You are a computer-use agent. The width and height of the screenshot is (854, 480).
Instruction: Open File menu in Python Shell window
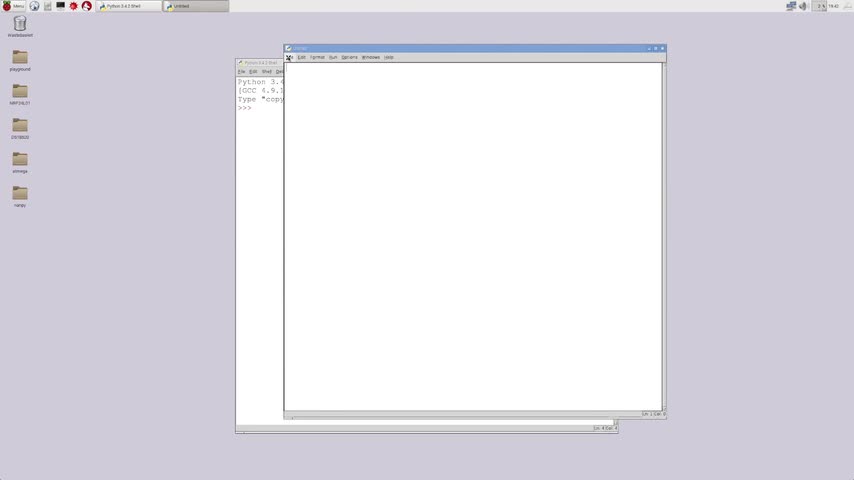(x=241, y=71)
